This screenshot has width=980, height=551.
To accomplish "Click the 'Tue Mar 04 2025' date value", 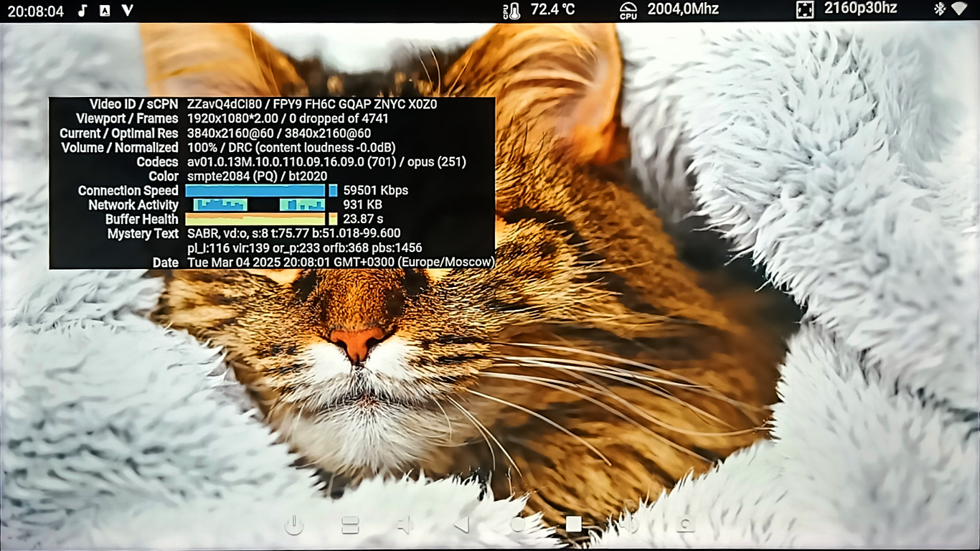I will [x=341, y=262].
